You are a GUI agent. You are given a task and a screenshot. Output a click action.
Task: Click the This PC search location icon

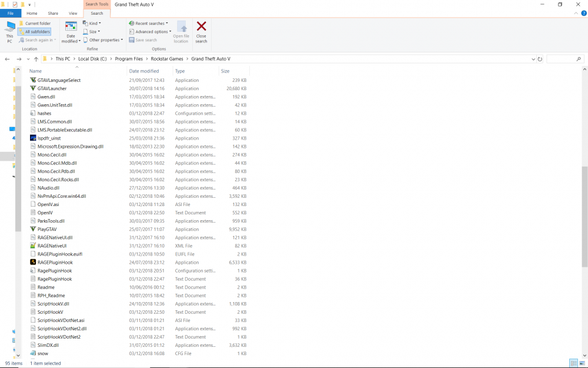coord(10,32)
